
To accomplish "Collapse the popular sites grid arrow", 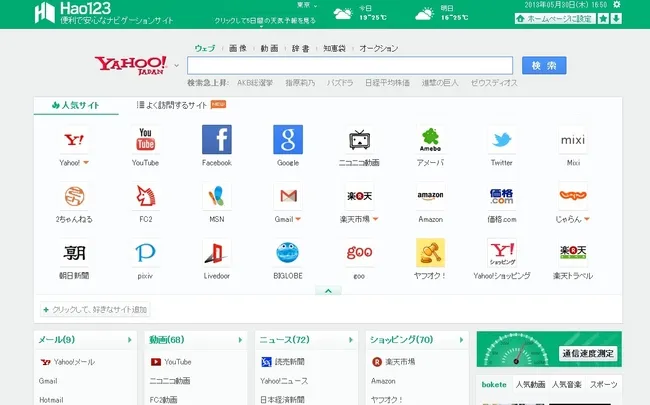I will coord(326,291).
